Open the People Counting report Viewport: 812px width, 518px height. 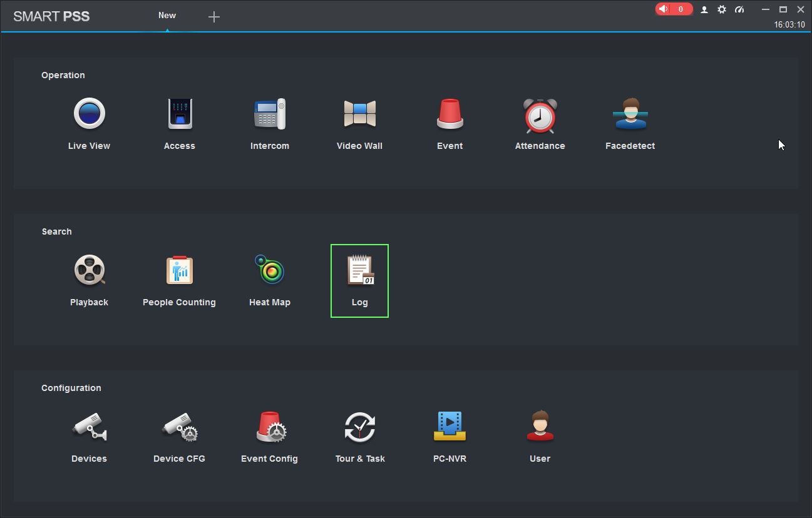point(179,280)
